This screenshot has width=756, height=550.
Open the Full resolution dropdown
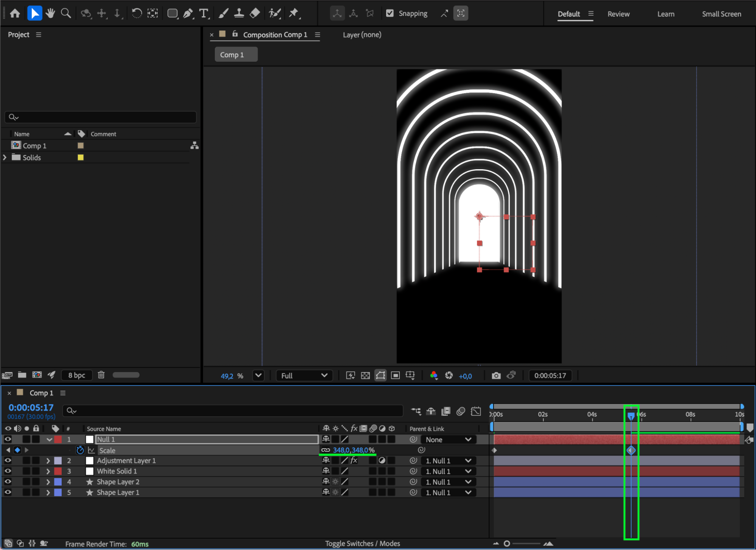304,375
